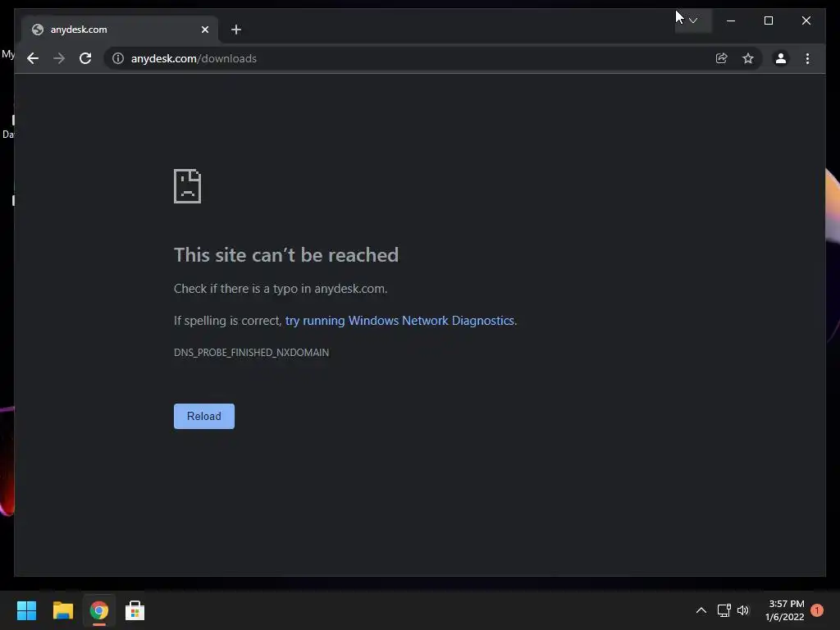Open the volume tray icon
This screenshot has width=840, height=630.
tap(743, 610)
